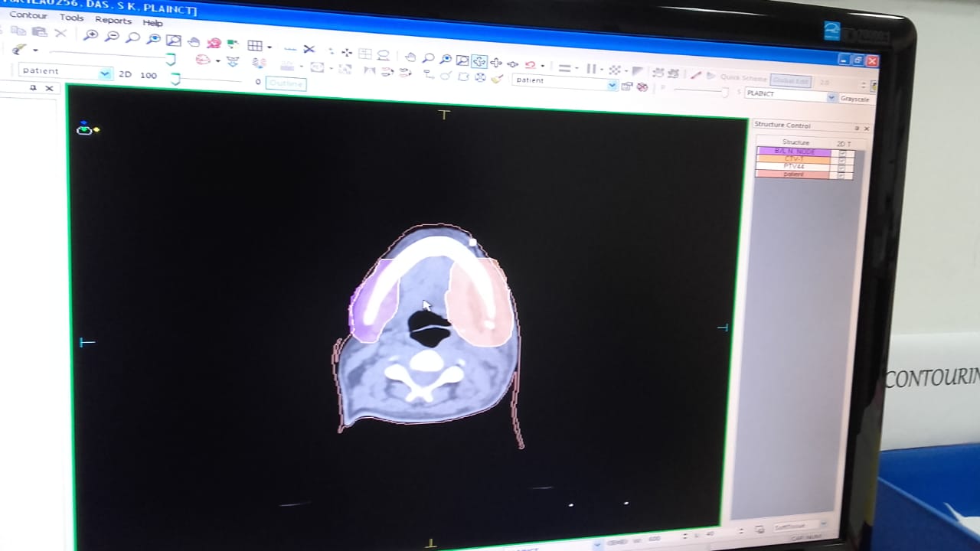The height and width of the screenshot is (551, 980).
Task: Open the left patient structure dropdown
Action: pyautogui.click(x=104, y=73)
